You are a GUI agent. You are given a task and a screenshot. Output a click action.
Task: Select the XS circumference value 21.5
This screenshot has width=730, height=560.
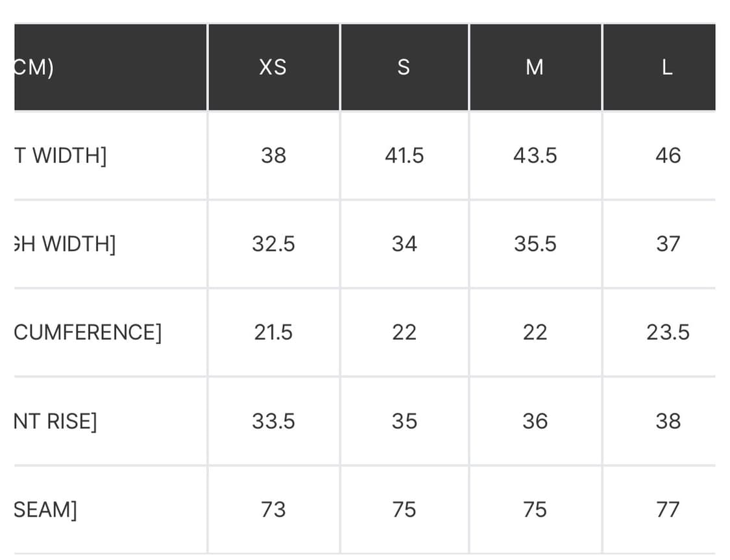pos(273,332)
